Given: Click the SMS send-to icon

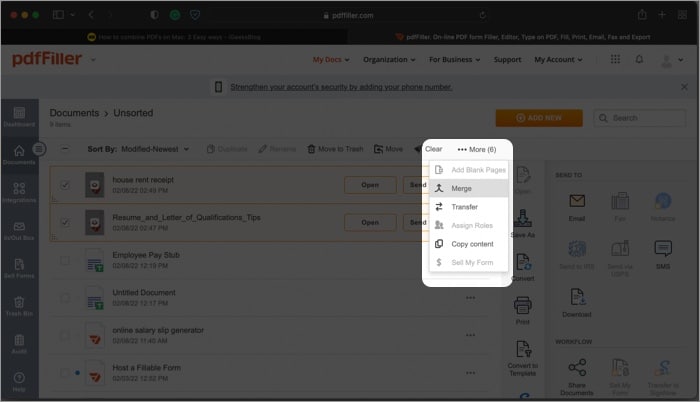Looking at the screenshot, I should coord(662,254).
